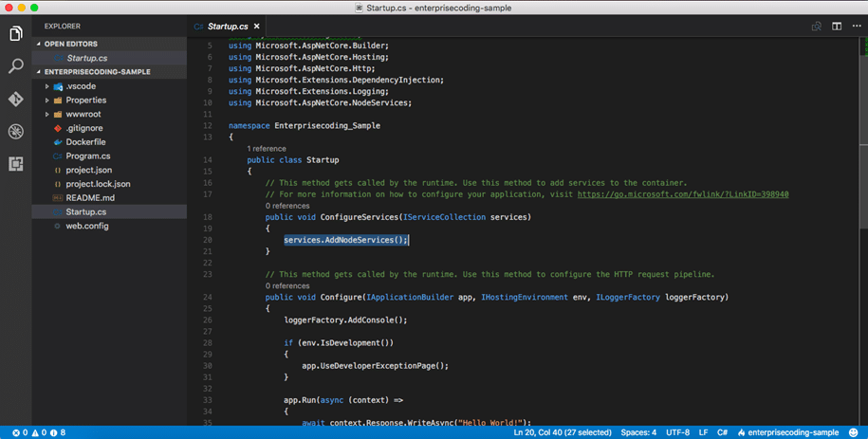Open the go.microsoft.com fwlink URL
868x439 pixels.
pyautogui.click(x=683, y=194)
